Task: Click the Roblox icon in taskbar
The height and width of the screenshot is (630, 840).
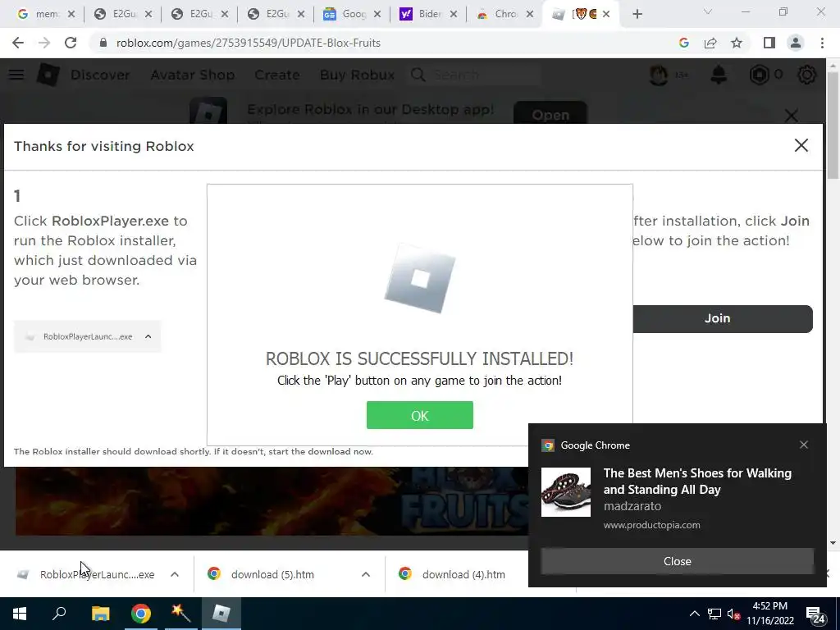Action: tap(221, 614)
